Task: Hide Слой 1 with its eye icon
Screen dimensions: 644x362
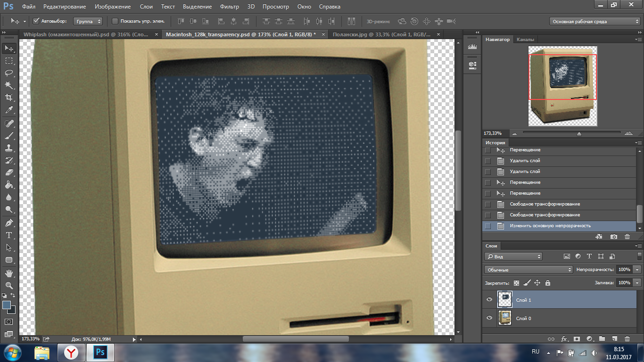Action: [x=489, y=300]
